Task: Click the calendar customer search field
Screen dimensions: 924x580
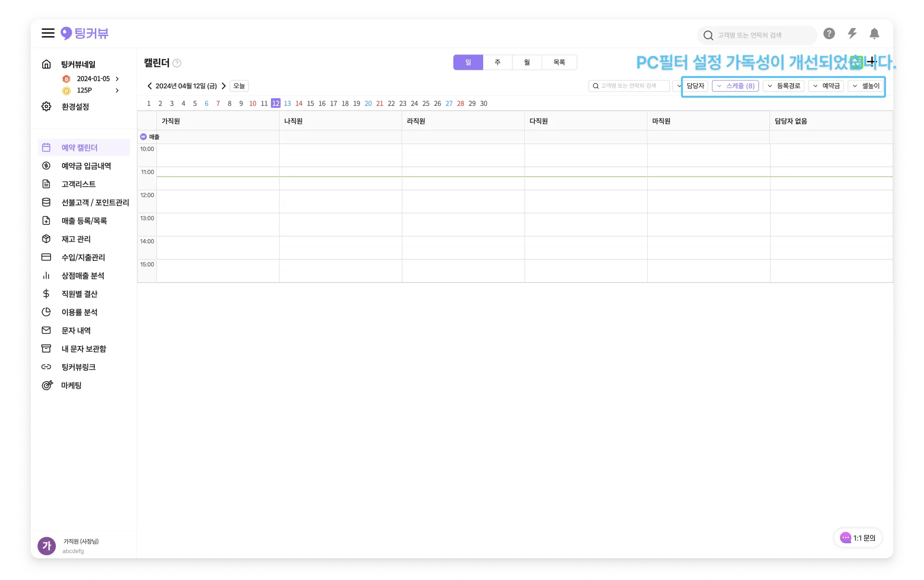Action: (629, 86)
